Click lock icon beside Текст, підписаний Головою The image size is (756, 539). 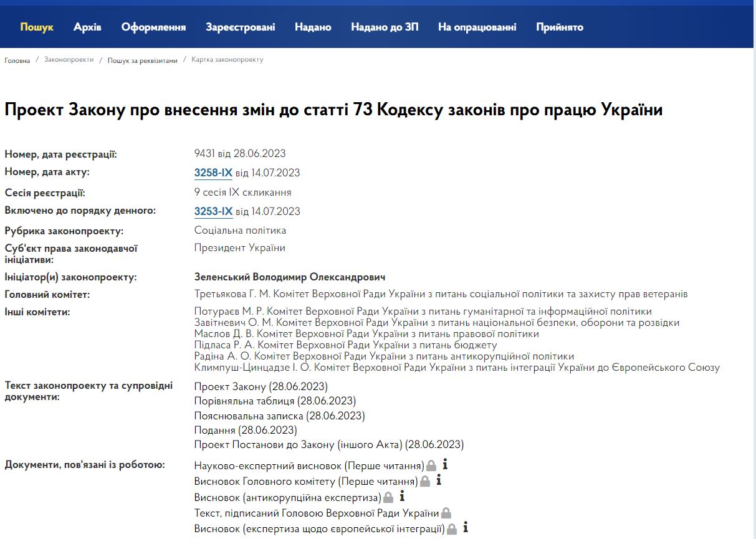pos(446,513)
